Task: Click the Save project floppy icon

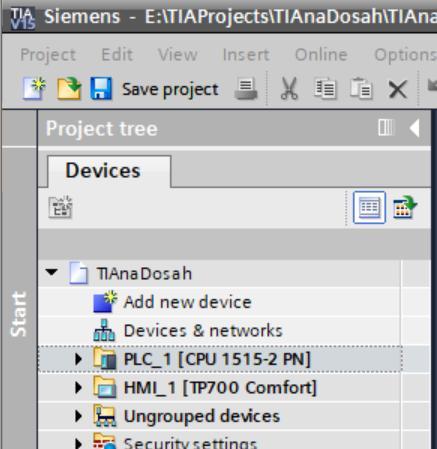Action: point(101,89)
